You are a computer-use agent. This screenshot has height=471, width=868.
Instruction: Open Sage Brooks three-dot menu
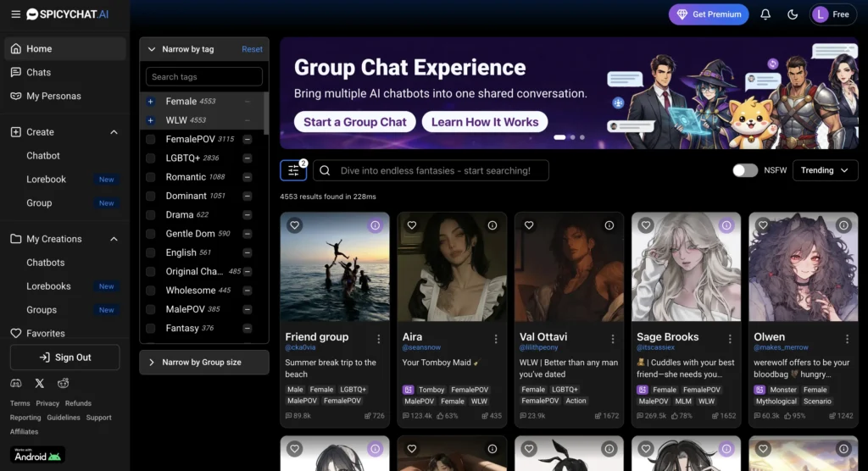(730, 339)
